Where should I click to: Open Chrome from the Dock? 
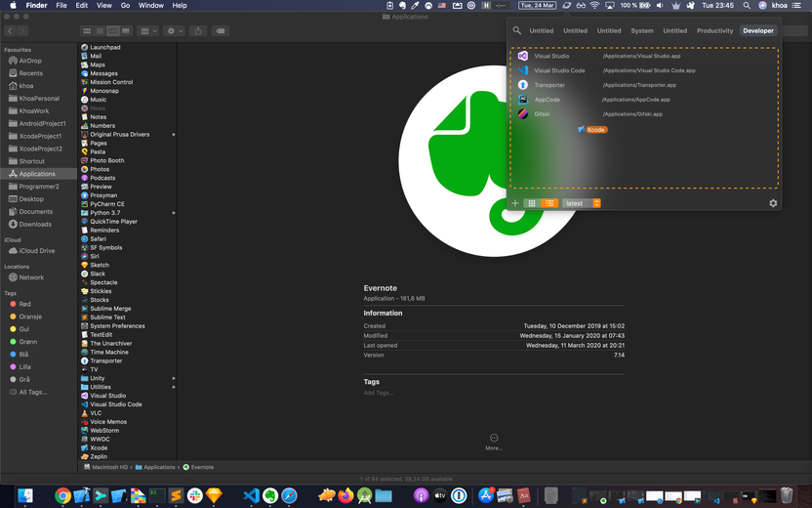tap(62, 496)
